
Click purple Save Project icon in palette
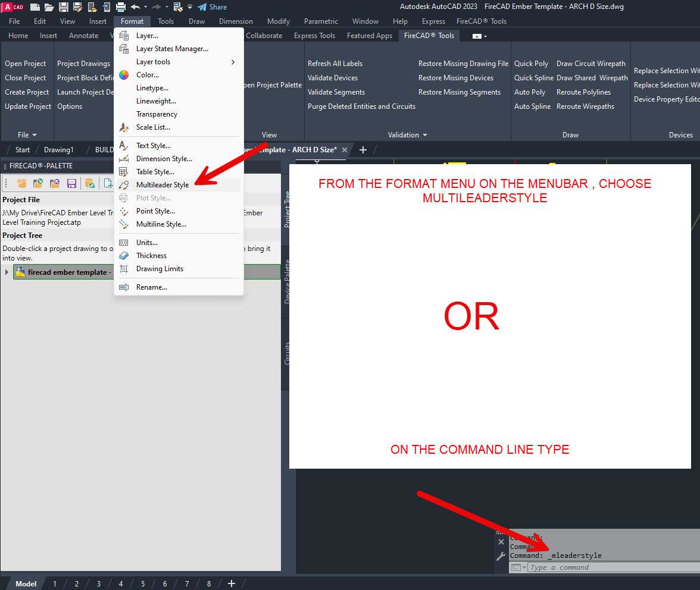(71, 183)
